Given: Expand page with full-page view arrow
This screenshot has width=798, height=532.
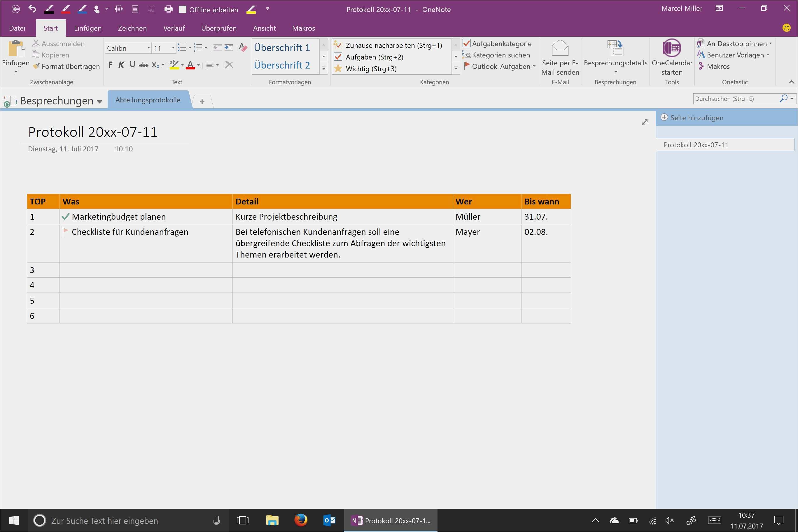Looking at the screenshot, I should click(x=644, y=122).
